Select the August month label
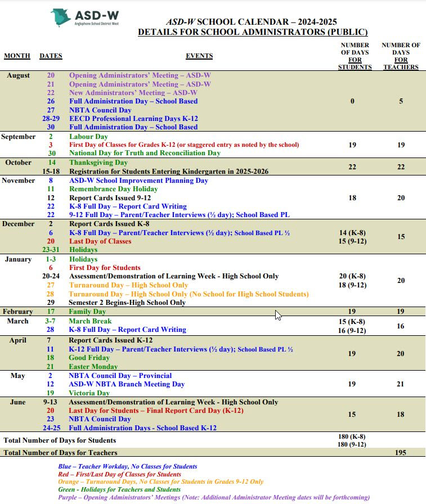Viewport: 426px width, 504px height. click(19, 75)
